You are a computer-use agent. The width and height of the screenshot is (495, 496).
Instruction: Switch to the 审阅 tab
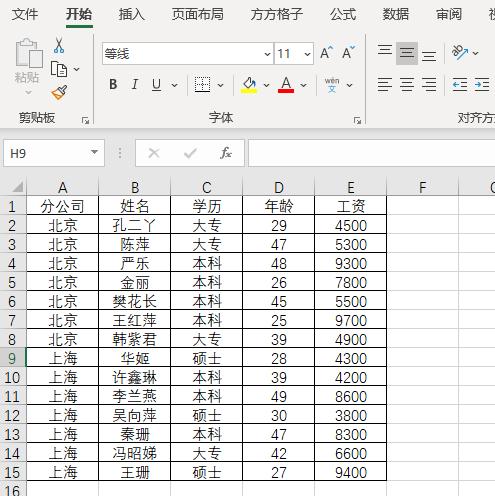tap(449, 14)
